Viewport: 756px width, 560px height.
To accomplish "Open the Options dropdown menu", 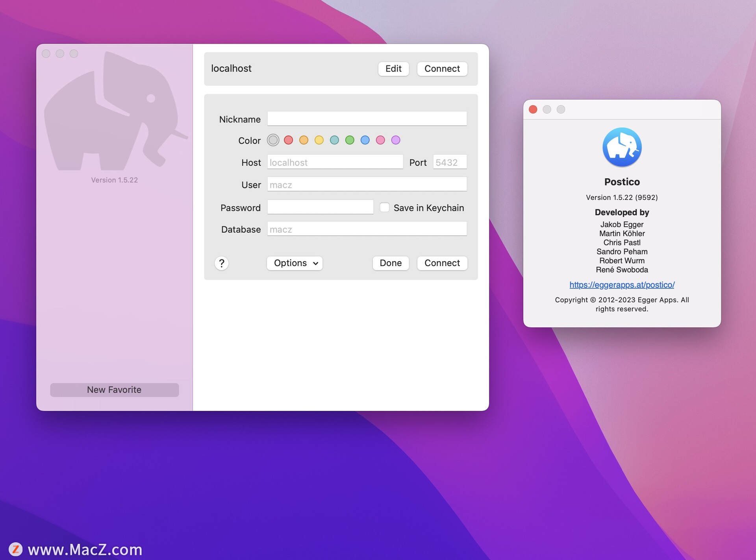I will tap(295, 263).
